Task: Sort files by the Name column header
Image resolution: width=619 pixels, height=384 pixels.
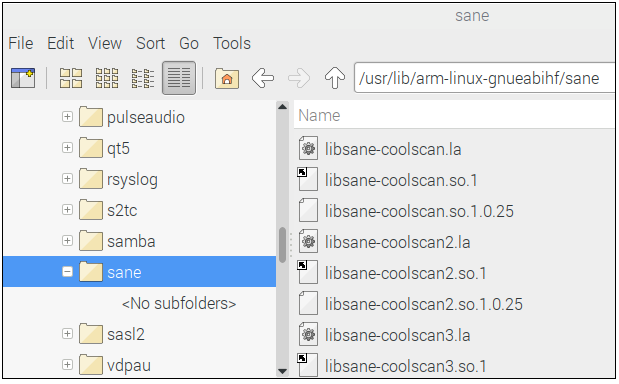Action: coord(454,115)
